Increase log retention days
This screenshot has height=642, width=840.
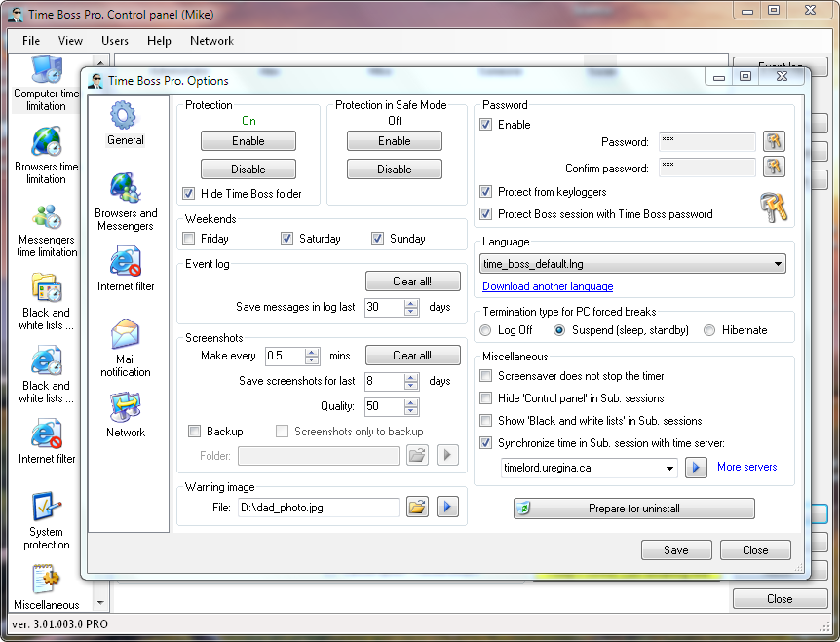pyautogui.click(x=411, y=304)
